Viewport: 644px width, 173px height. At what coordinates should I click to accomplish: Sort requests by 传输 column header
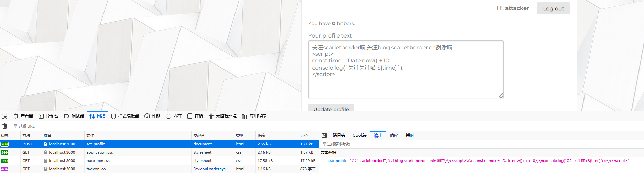point(277,135)
